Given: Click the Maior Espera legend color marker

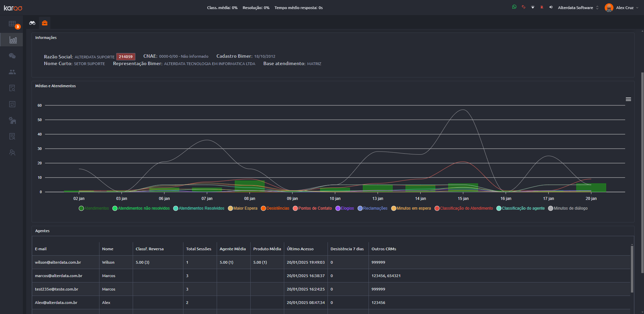Looking at the screenshot, I should coord(230,208).
